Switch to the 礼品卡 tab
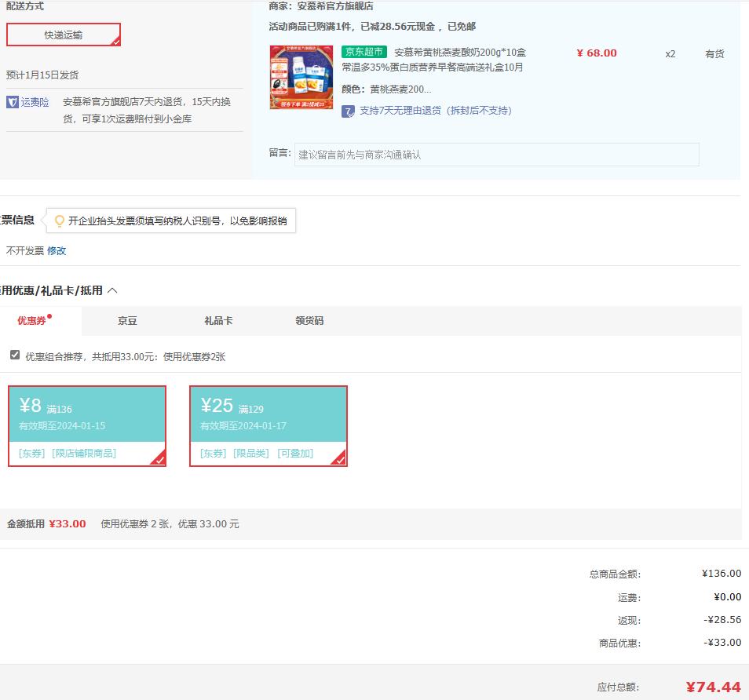 (x=218, y=321)
